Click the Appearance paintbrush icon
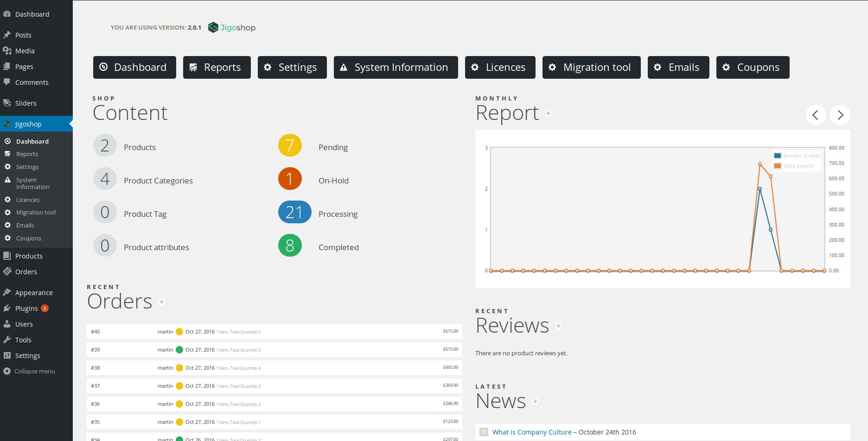The image size is (868, 441). tap(7, 292)
